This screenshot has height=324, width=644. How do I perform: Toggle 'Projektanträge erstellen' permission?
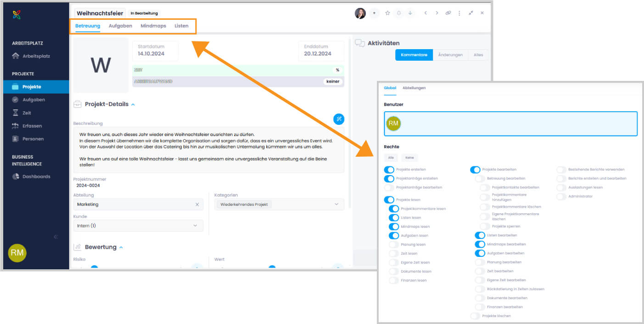pyautogui.click(x=389, y=178)
